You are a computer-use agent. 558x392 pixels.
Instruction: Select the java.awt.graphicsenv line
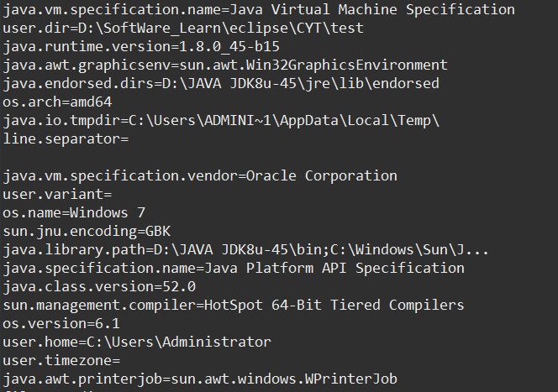(x=225, y=65)
